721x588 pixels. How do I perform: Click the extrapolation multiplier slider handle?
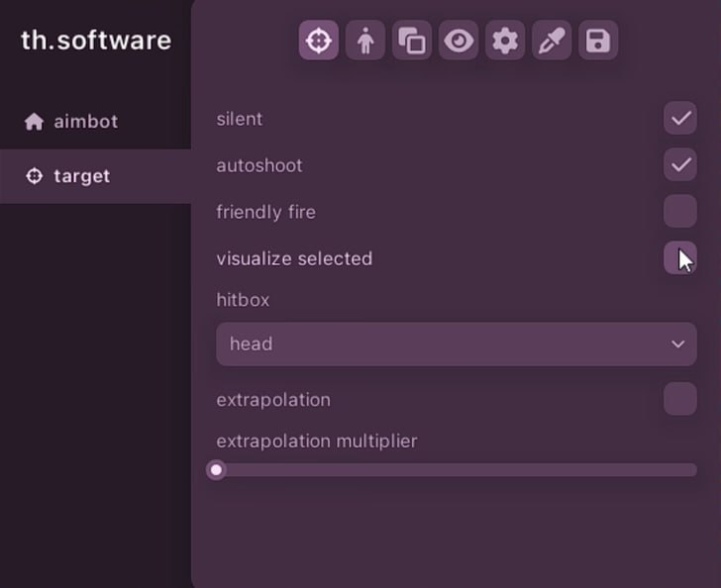216,470
